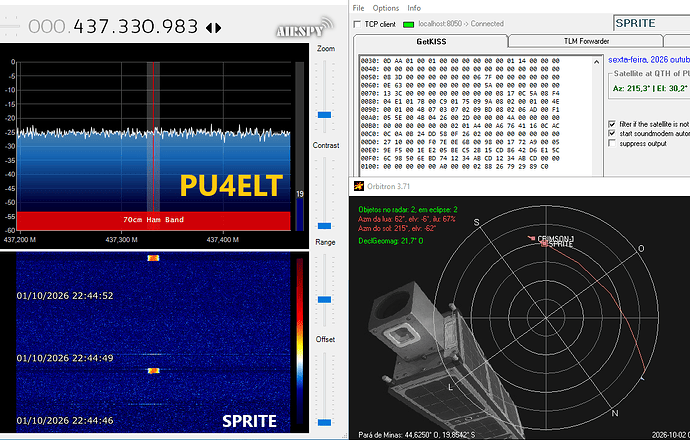This screenshot has width=690, height=440.
Task: Toggle start soundmodem automatically checkbox
Action: (612, 133)
